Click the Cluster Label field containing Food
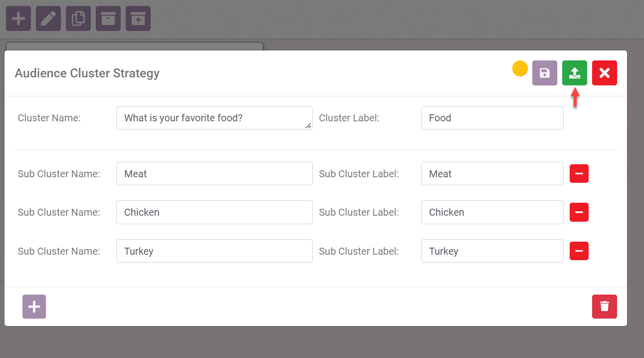 [492, 118]
